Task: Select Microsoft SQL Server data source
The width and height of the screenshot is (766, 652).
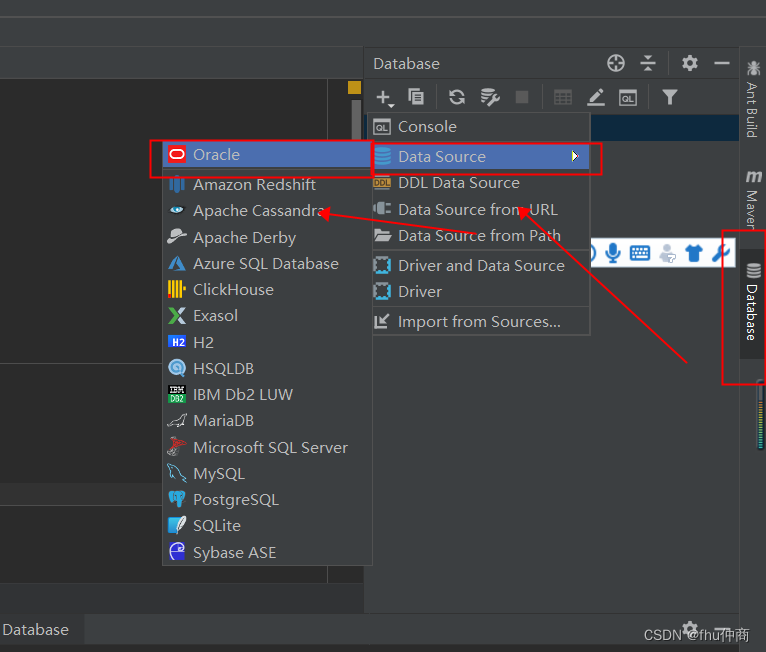Action: 267,447
